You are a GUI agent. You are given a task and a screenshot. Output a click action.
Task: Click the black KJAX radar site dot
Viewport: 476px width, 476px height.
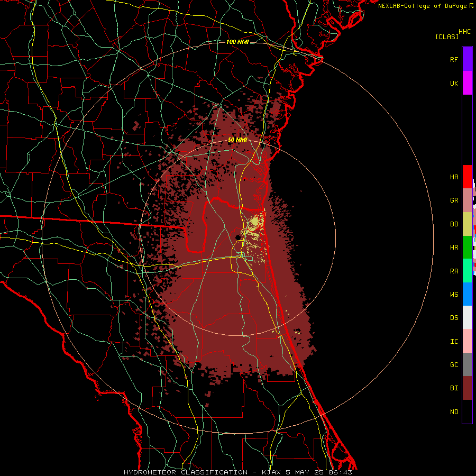[x=238, y=237]
